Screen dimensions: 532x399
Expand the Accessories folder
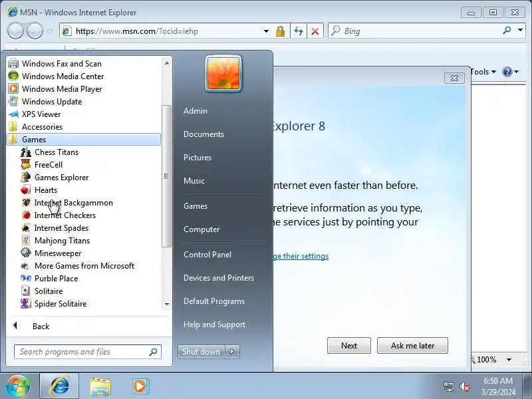(84, 127)
